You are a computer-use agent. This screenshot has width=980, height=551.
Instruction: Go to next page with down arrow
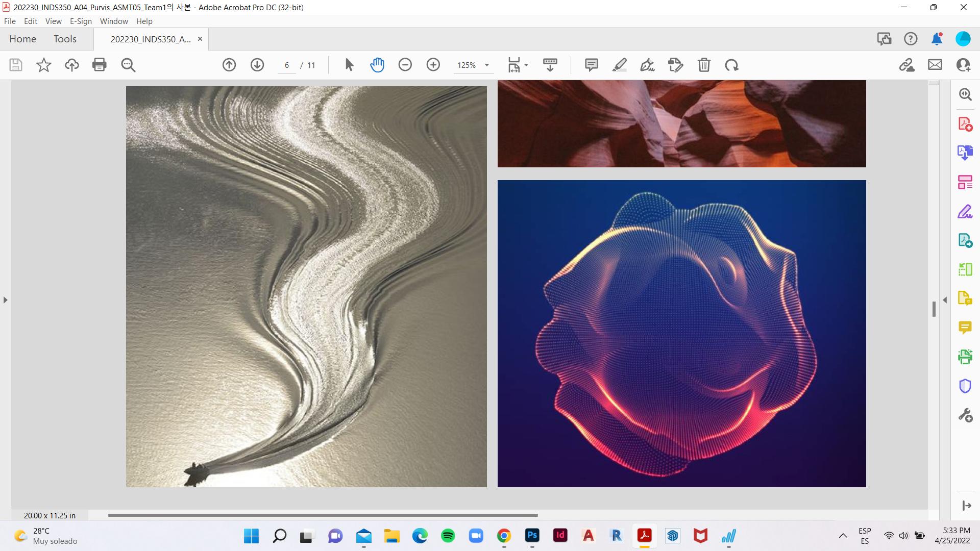[x=257, y=65]
